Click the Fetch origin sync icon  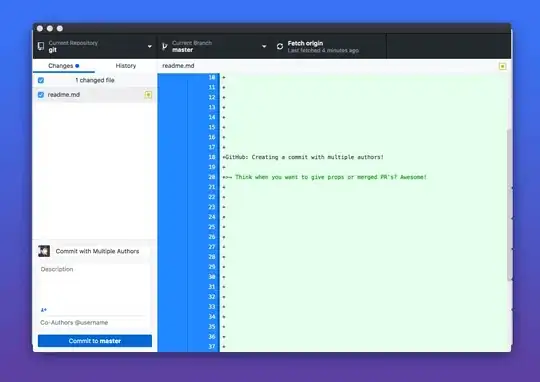280,46
